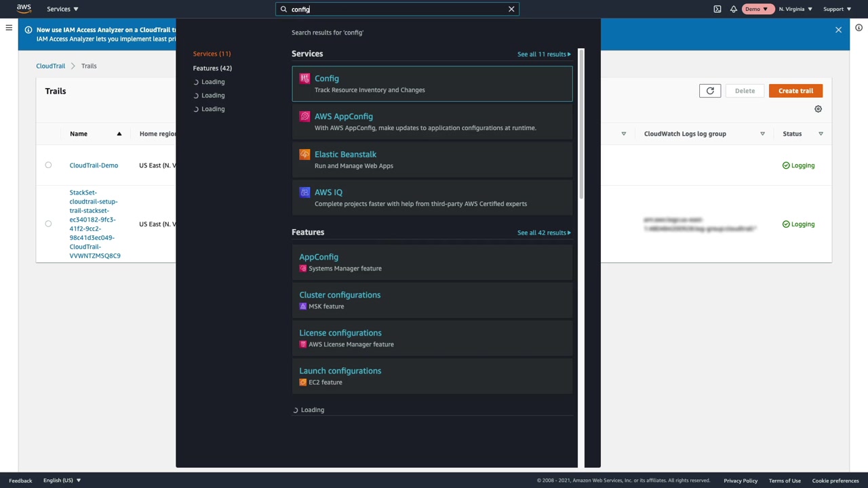The height and width of the screenshot is (488, 868).
Task: Open the Demo account dropdown
Action: (756, 9)
